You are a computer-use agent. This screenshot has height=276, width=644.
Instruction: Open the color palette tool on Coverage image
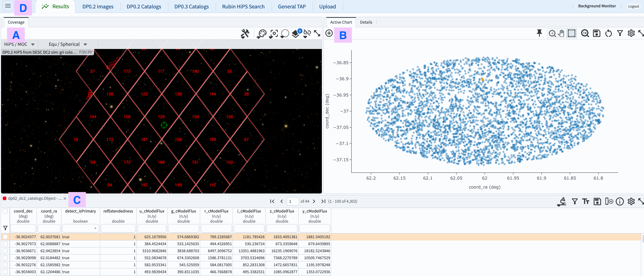click(x=262, y=33)
